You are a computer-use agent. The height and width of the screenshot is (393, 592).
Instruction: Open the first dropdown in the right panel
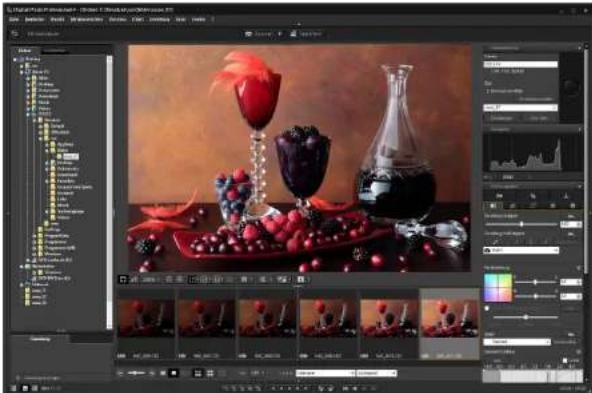(520, 65)
